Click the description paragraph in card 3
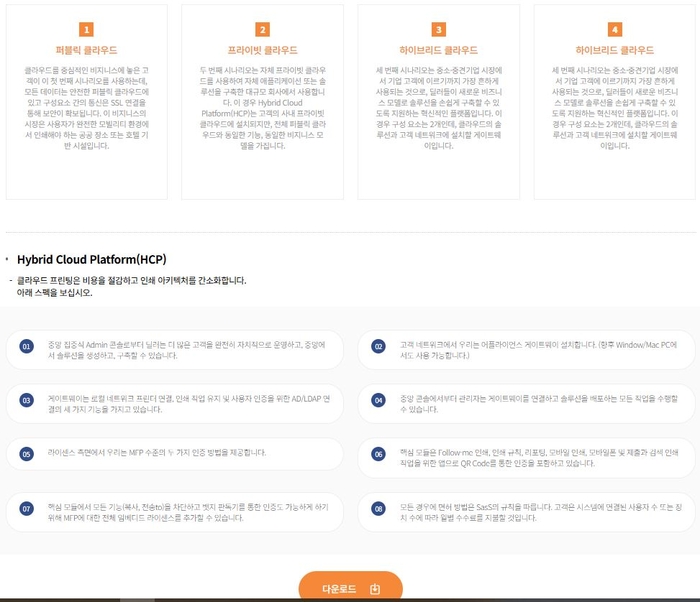This screenshot has width=700, height=602. click(438, 108)
